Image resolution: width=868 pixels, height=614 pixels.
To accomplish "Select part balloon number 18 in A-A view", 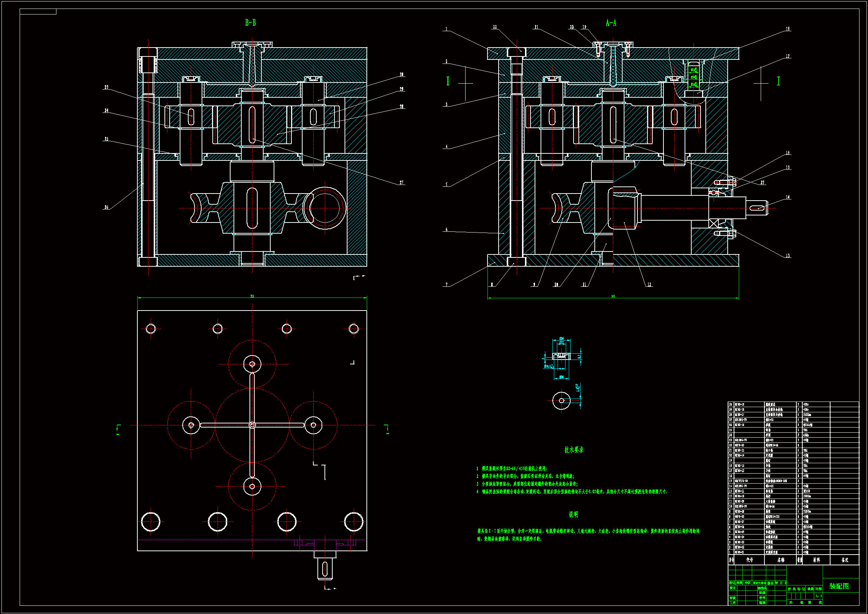I will tap(788, 29).
